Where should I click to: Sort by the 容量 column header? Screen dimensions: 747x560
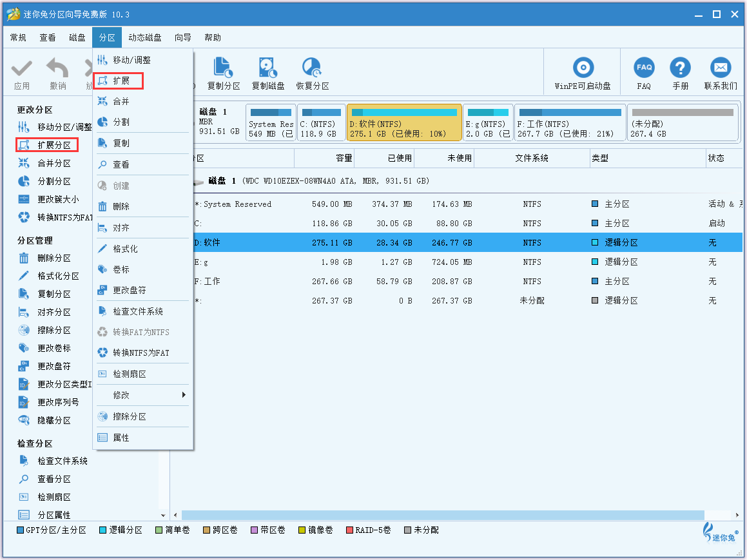pyautogui.click(x=324, y=158)
